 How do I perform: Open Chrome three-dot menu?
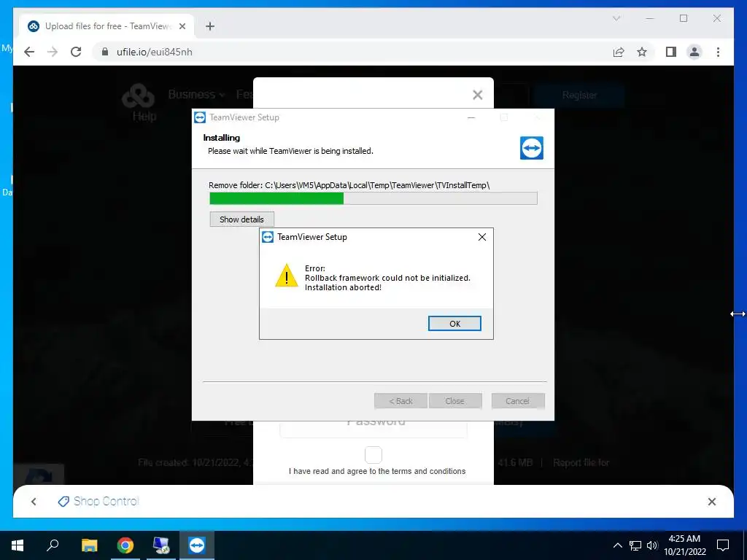pos(718,52)
